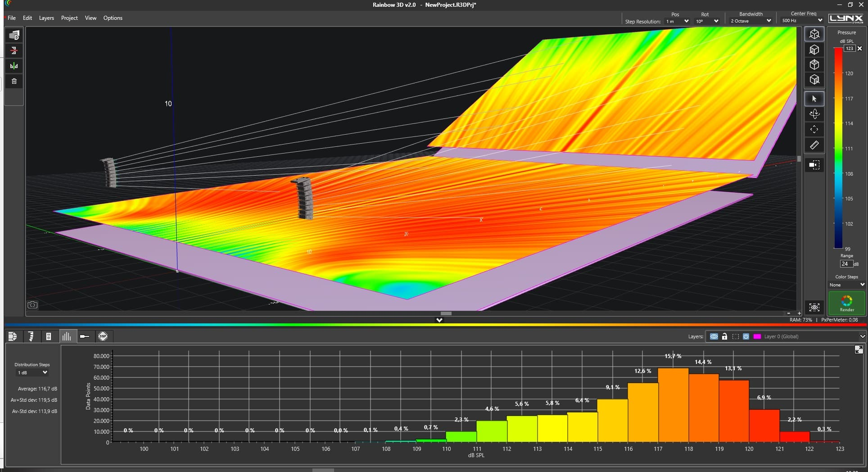
Task: Open the DSP chip panel
Action: 103,336
